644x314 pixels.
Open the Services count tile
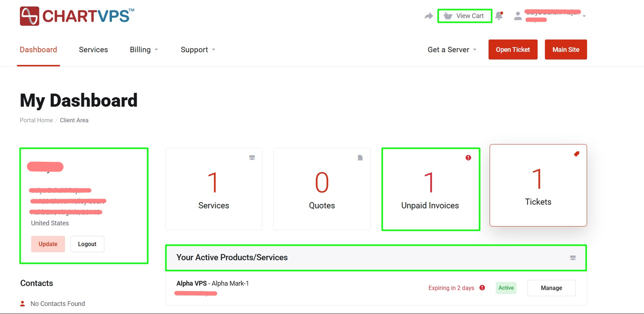[x=214, y=189]
